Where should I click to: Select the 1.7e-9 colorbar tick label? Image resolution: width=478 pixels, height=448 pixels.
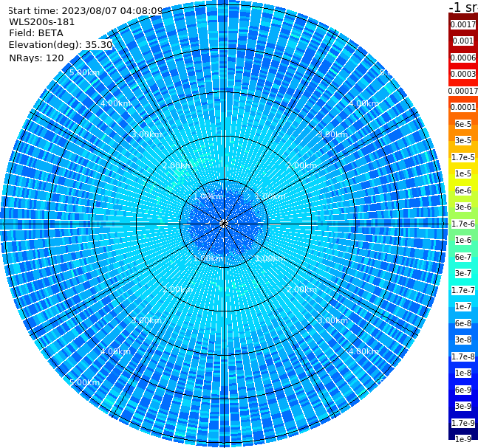463,423
